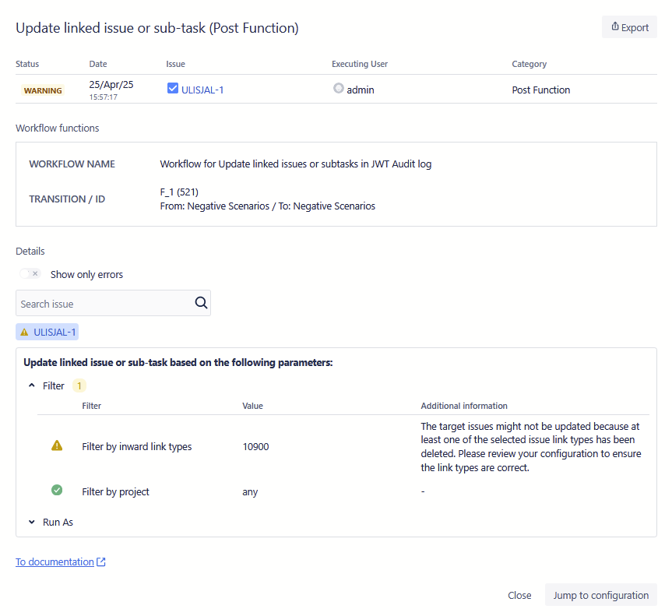Click the Category column header
The height and width of the screenshot is (616, 672).
530,64
